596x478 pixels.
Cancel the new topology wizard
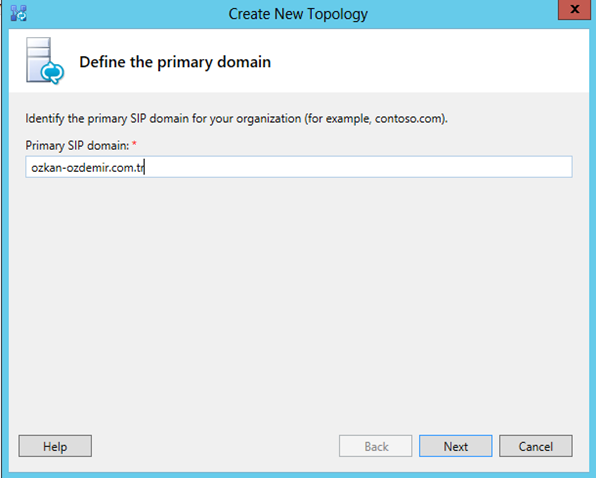[x=536, y=446]
